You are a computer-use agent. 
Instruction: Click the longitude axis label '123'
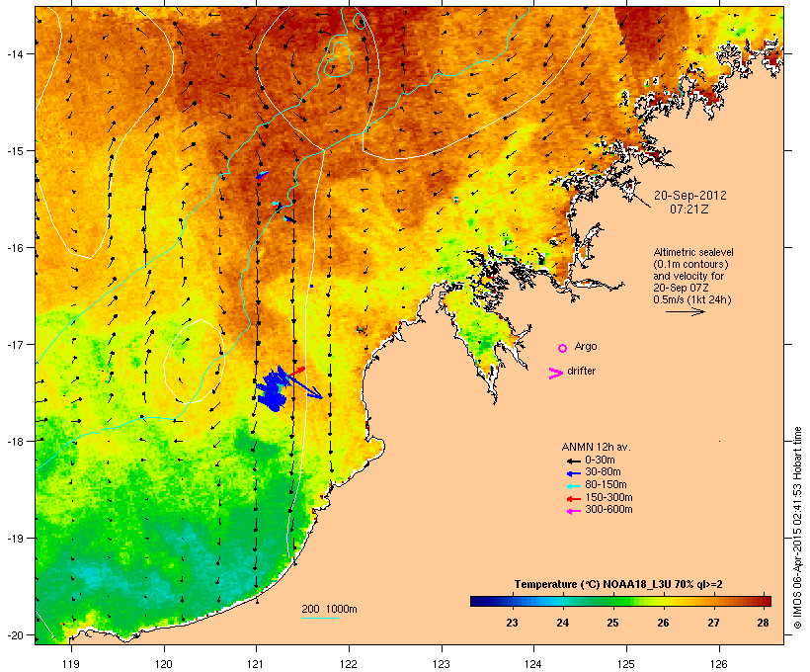(x=442, y=663)
